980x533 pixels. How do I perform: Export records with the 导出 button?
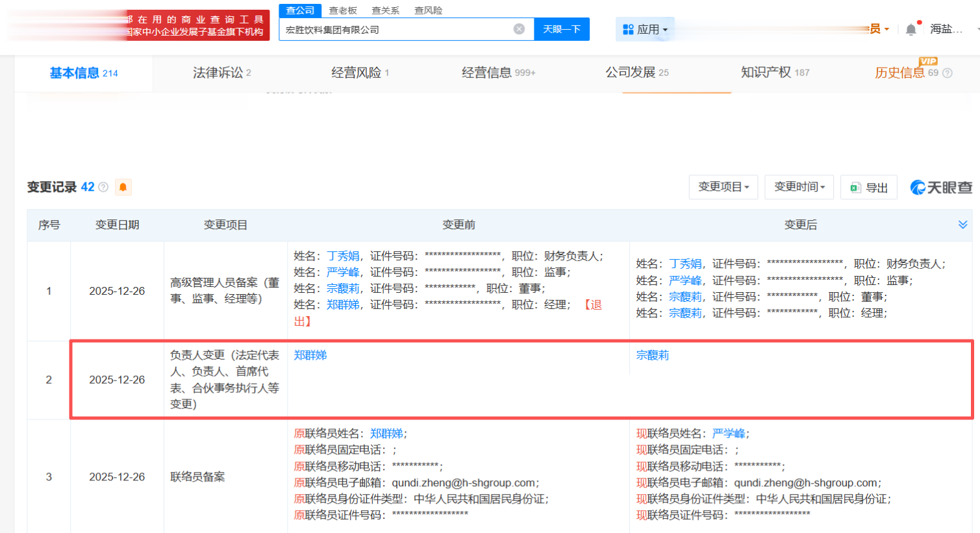(x=869, y=187)
